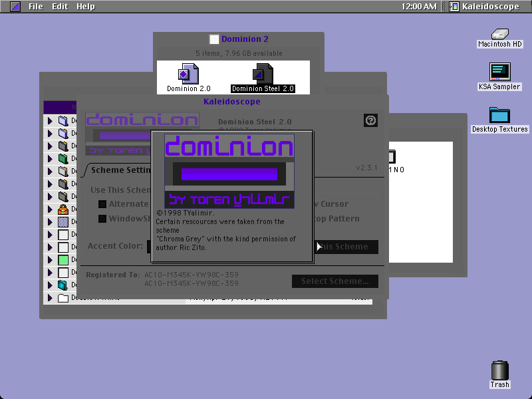Select the Dominion Steel 2.0 file icon

263,74
